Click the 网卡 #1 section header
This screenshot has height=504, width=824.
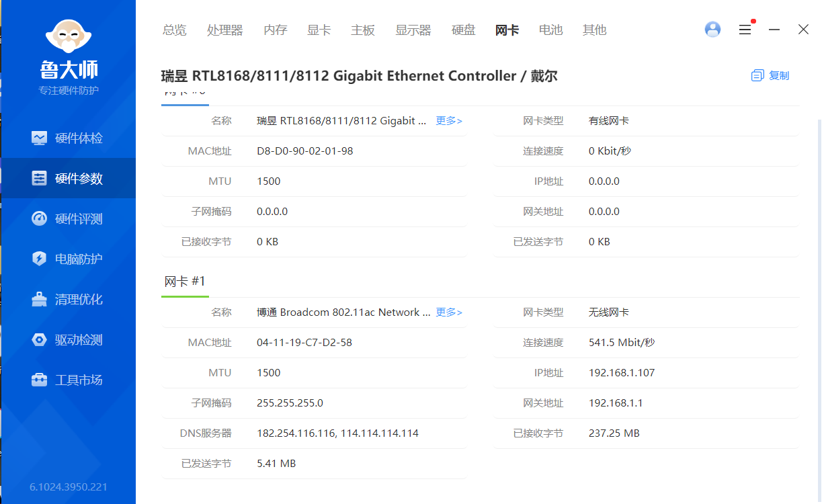click(185, 282)
